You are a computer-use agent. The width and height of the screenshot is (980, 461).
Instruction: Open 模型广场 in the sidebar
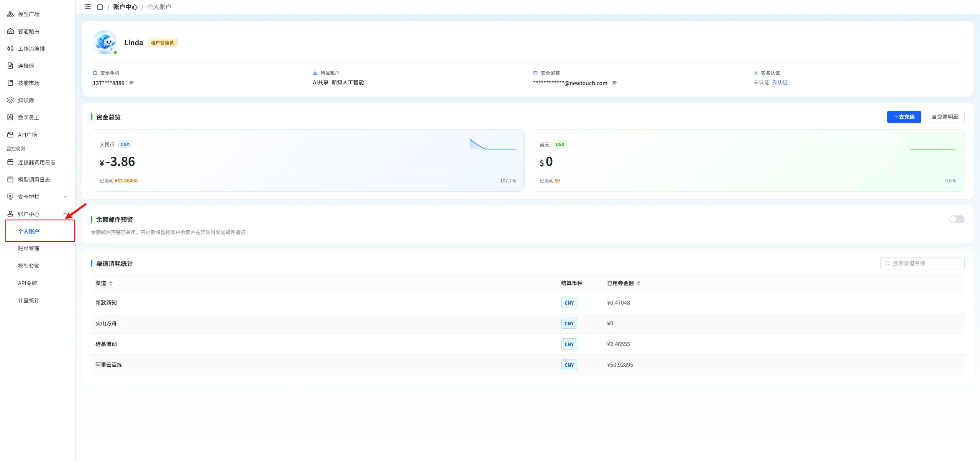pyautogui.click(x=29, y=14)
